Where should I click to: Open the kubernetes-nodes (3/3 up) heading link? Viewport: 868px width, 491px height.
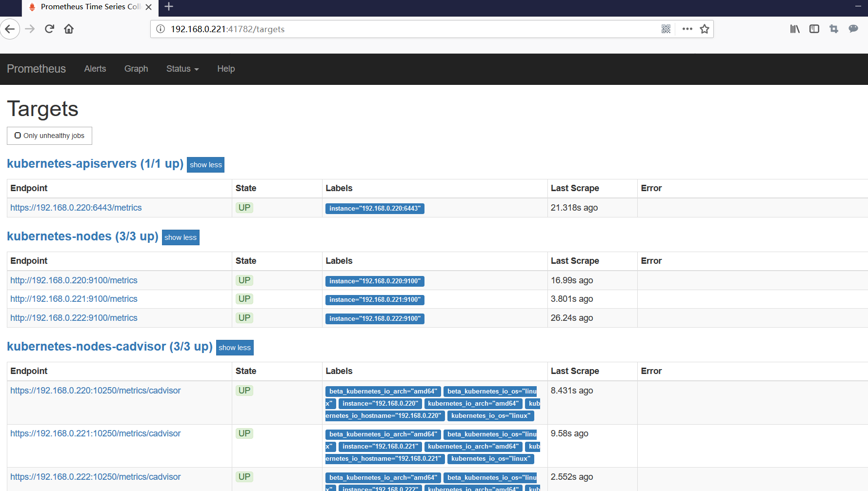82,236
